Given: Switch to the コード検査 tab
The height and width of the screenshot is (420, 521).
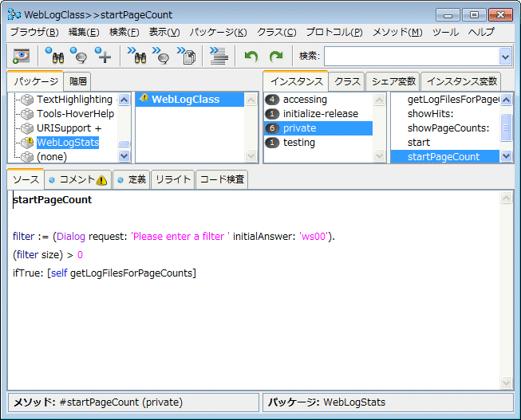Looking at the screenshot, I should [221, 180].
